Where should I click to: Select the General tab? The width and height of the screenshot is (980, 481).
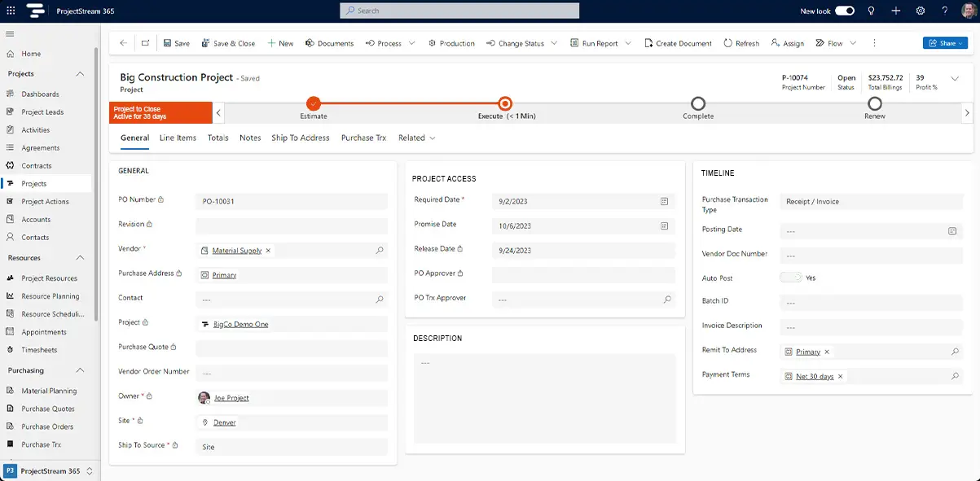(134, 138)
